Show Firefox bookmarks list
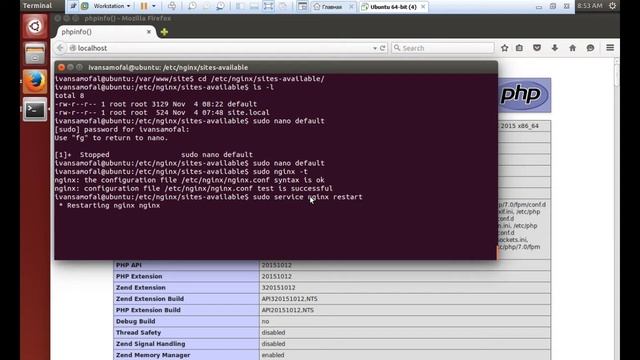This screenshot has width=640, height=360. tap(519, 48)
